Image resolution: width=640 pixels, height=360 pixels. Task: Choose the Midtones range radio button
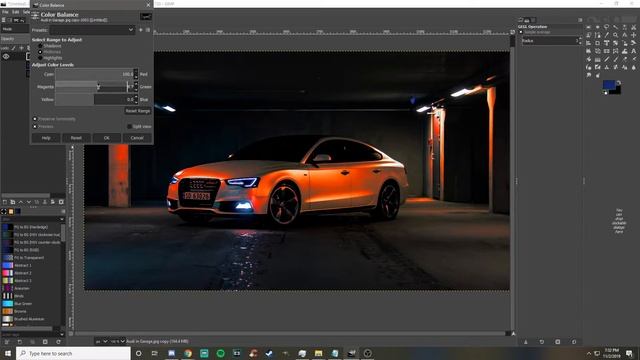[x=40, y=52]
